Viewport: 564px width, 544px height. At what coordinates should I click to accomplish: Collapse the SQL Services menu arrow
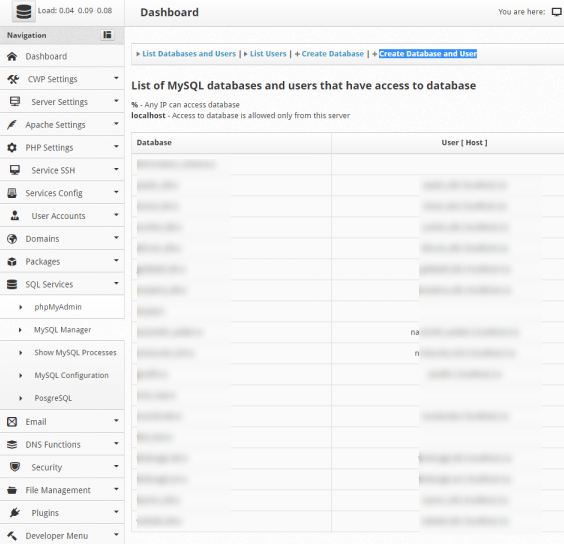pos(116,283)
